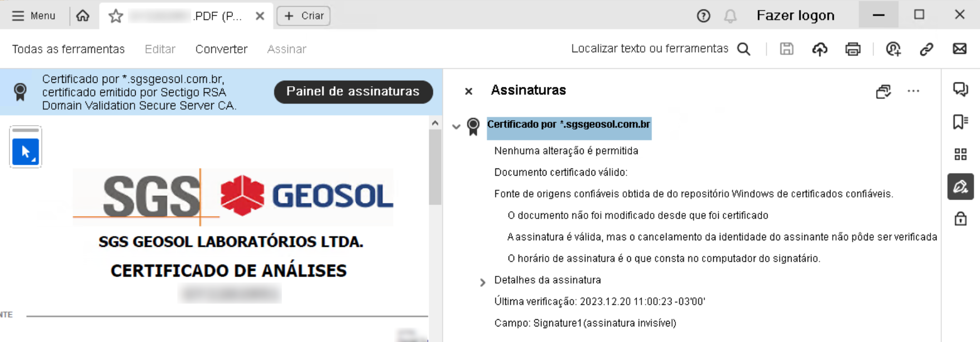Click the magnifier search icon
980x342 pixels.
click(x=744, y=49)
